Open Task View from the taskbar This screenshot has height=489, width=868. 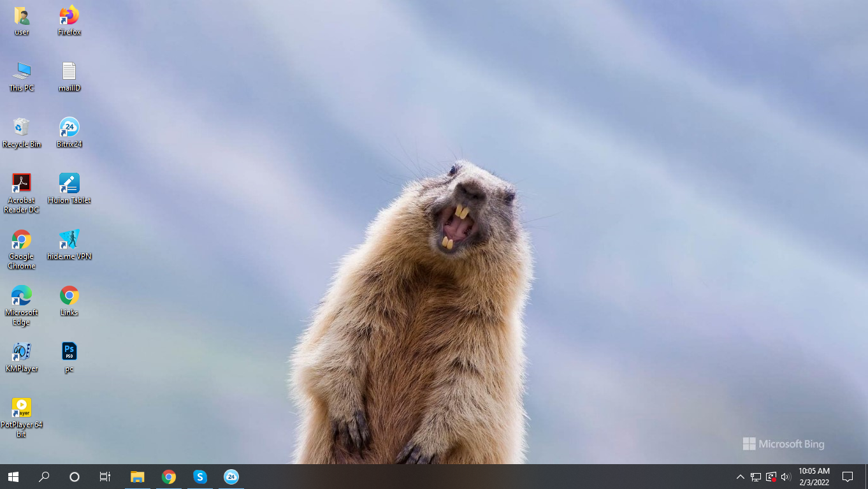click(105, 477)
